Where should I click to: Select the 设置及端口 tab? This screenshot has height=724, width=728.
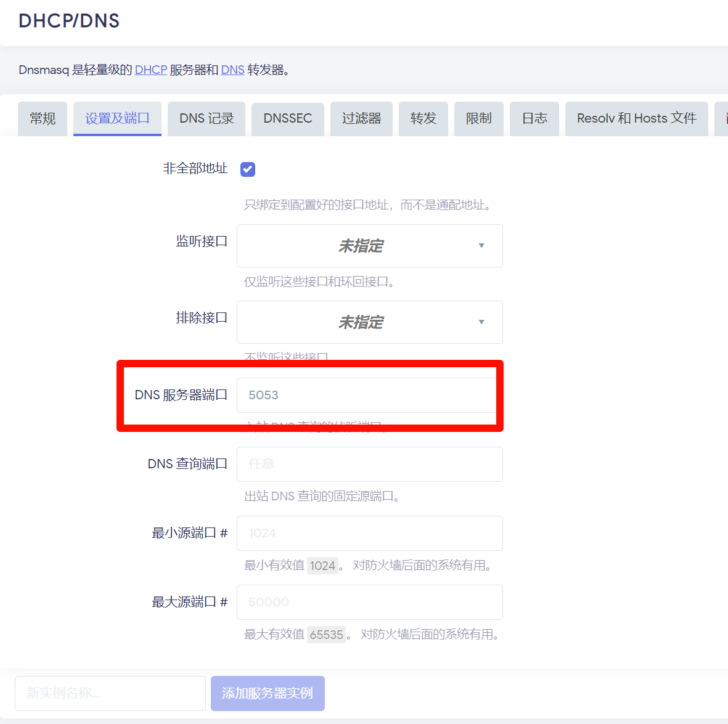[x=117, y=118]
